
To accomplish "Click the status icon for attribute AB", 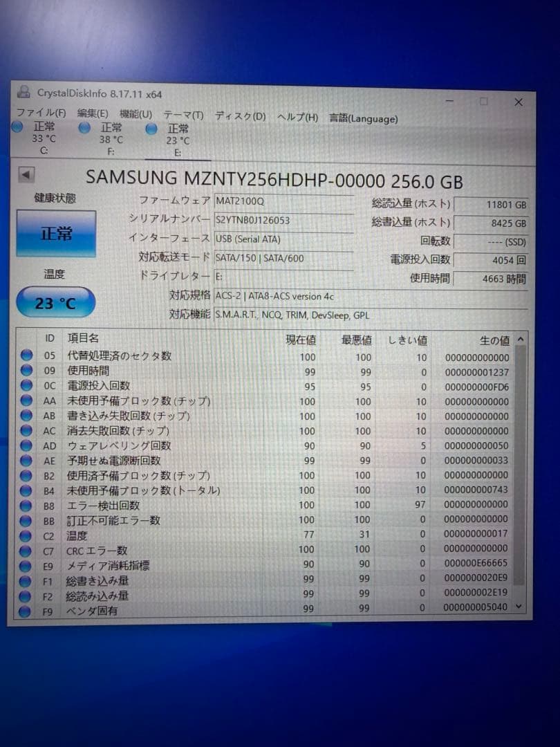I will pos(26,415).
